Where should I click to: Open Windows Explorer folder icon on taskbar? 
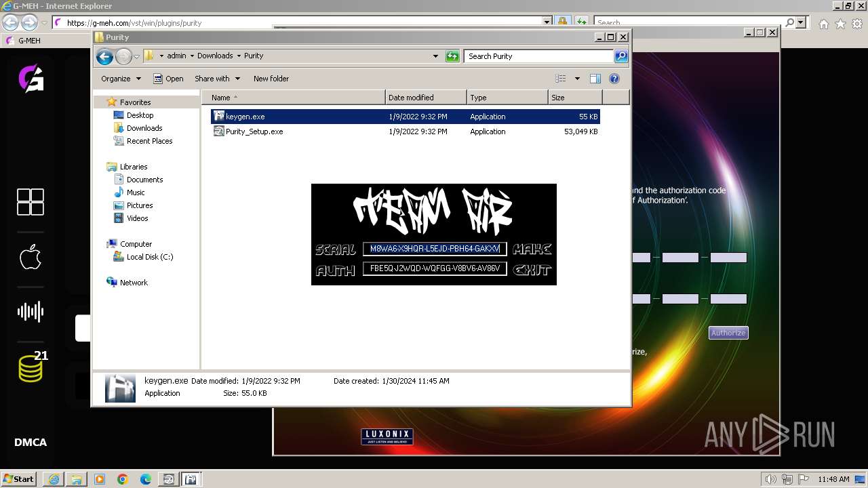[77, 479]
